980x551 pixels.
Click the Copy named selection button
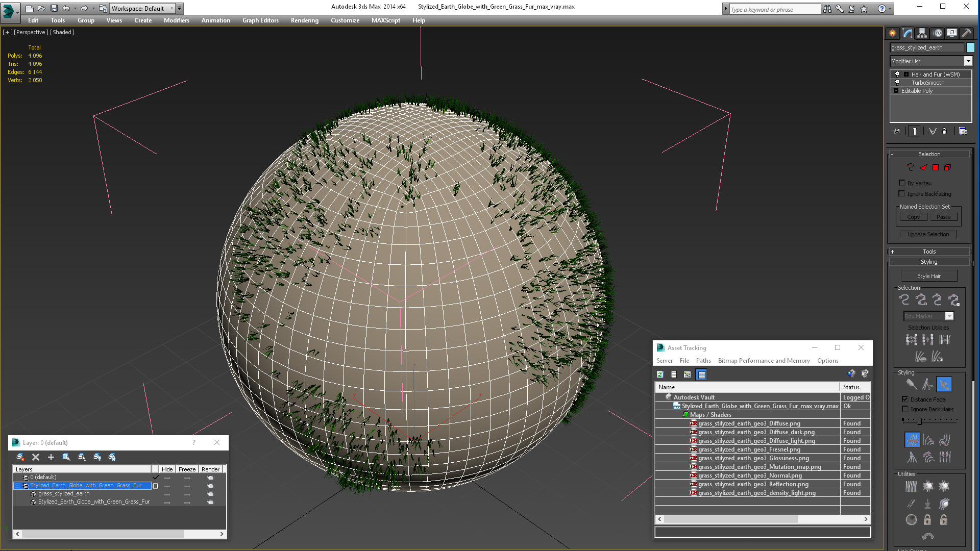click(x=913, y=217)
